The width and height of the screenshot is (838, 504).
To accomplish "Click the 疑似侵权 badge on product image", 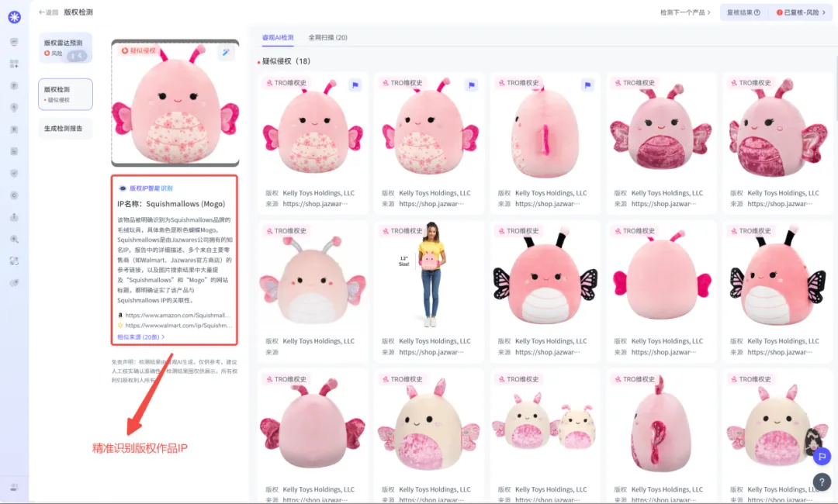I will click(138, 50).
